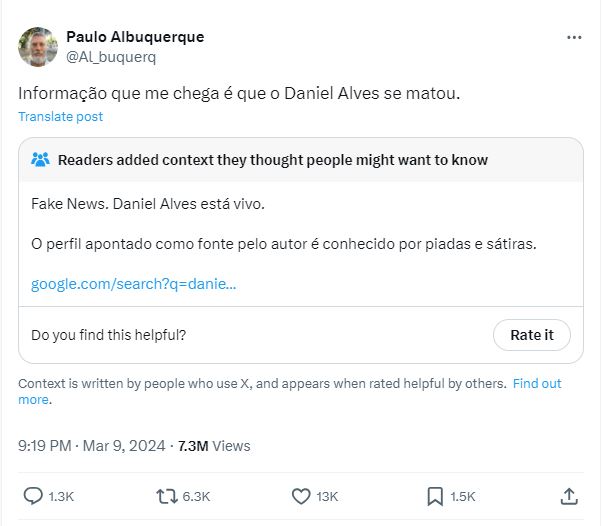This screenshot has width=603, height=526.
Task: Like the post with heart icon
Action: (x=301, y=496)
